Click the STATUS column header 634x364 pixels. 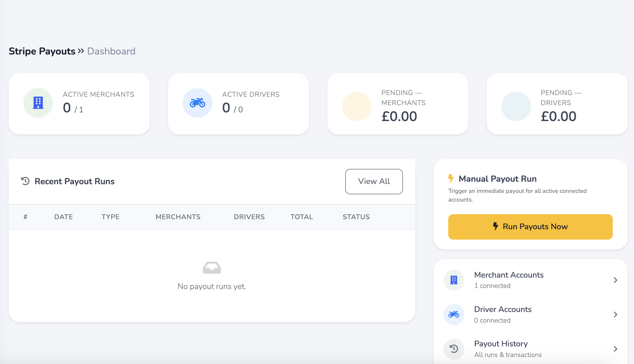tap(356, 217)
